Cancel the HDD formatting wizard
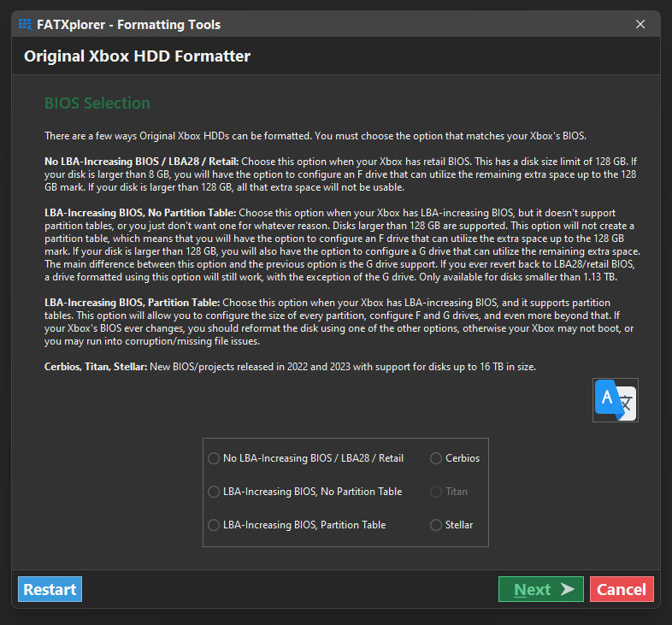Image resolution: width=672 pixels, height=625 pixels. (622, 589)
